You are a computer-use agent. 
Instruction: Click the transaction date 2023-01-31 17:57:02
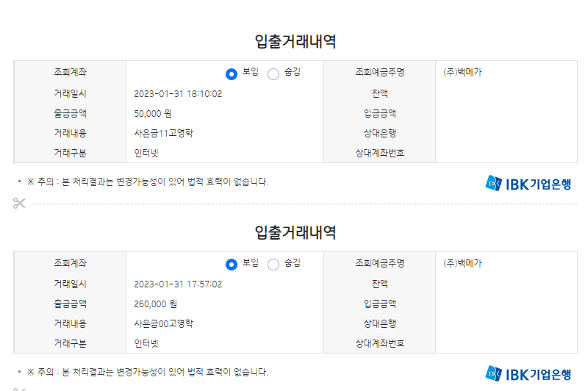point(178,284)
